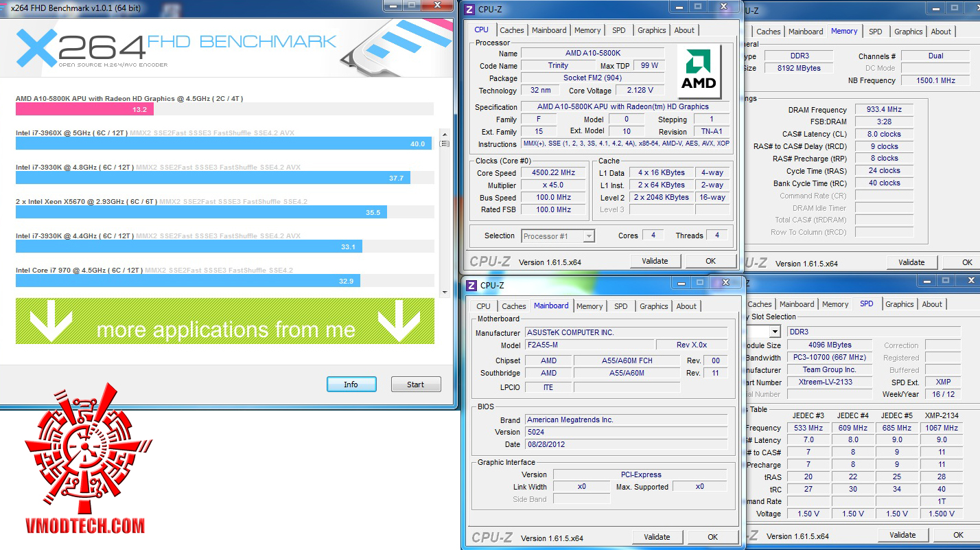The width and height of the screenshot is (980, 550).
Task: Click the Part Number value 'Xtreem-LV-2133'
Action: tap(829, 382)
